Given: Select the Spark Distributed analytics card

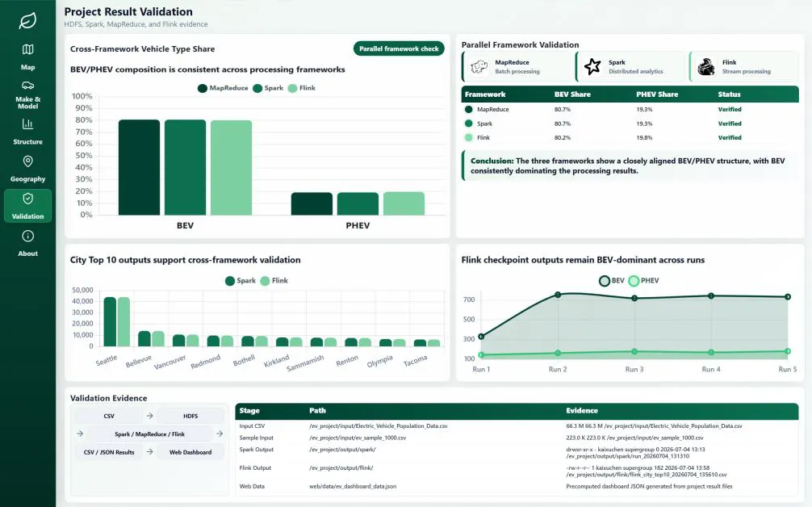Looking at the screenshot, I should (630, 67).
